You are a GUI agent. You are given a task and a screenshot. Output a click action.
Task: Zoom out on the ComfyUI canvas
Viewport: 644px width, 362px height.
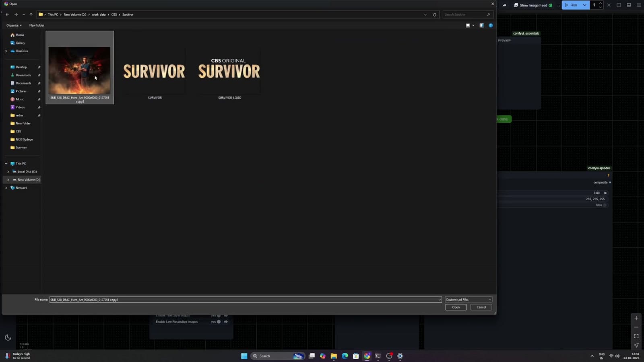[636, 327]
